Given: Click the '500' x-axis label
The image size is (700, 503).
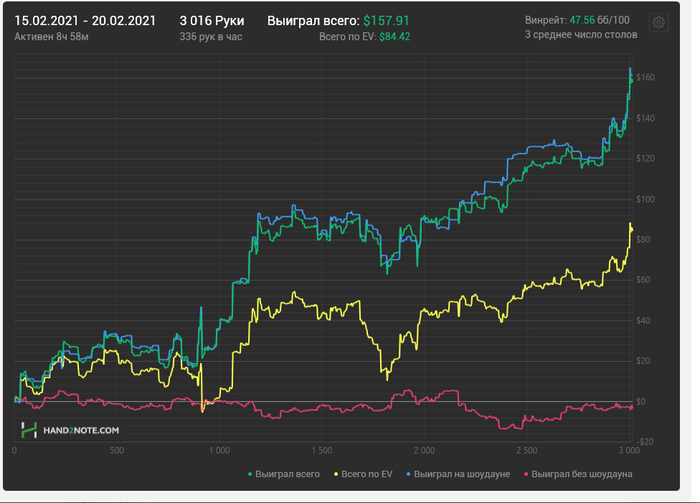Looking at the screenshot, I should click(117, 451).
